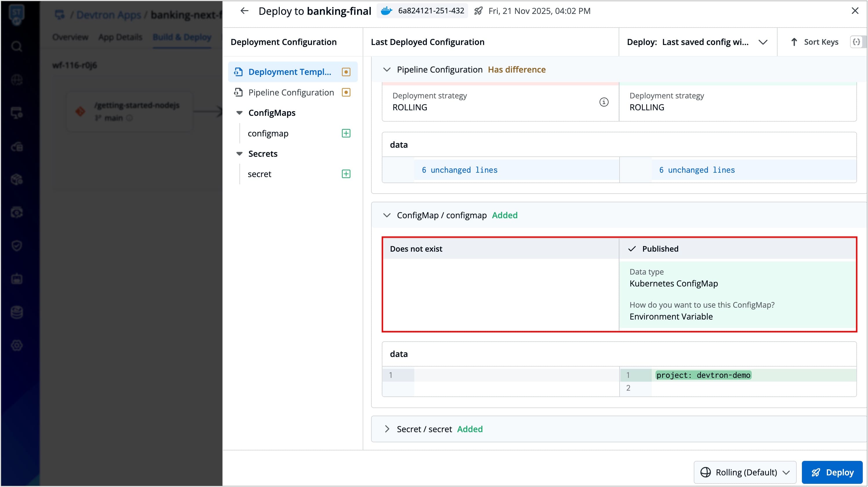Close the deploy panel with X
The height and width of the screenshot is (487, 868).
[x=855, y=11]
